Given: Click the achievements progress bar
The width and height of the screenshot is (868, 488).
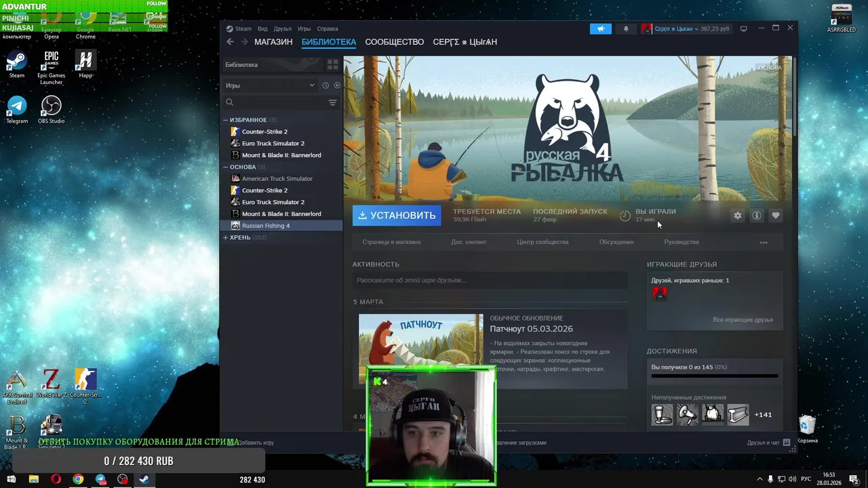Looking at the screenshot, I should coord(715,375).
